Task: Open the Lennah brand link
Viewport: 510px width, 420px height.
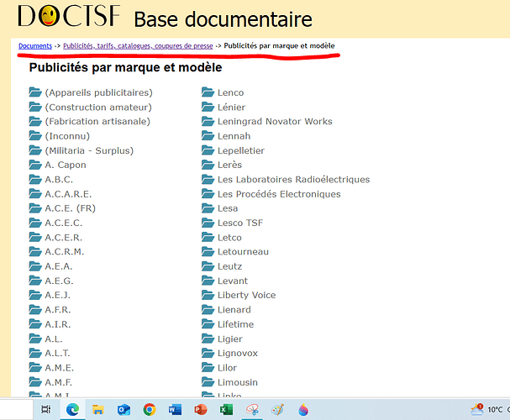Action: pos(234,136)
